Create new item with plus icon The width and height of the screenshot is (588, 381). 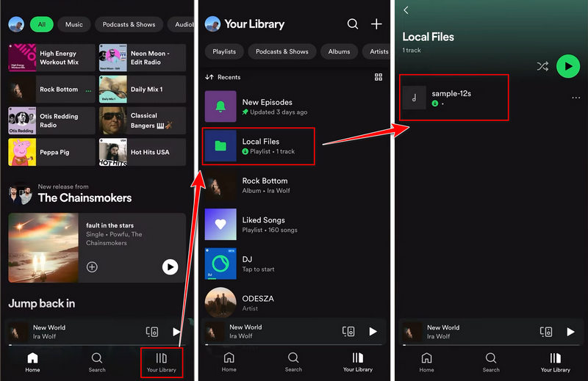376,24
